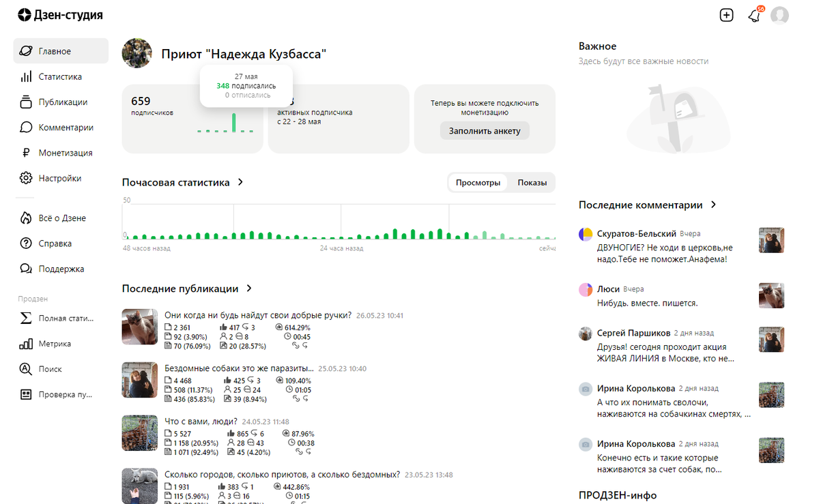Click Люси commenter avatar
This screenshot has width=819, height=504.
[x=586, y=290]
